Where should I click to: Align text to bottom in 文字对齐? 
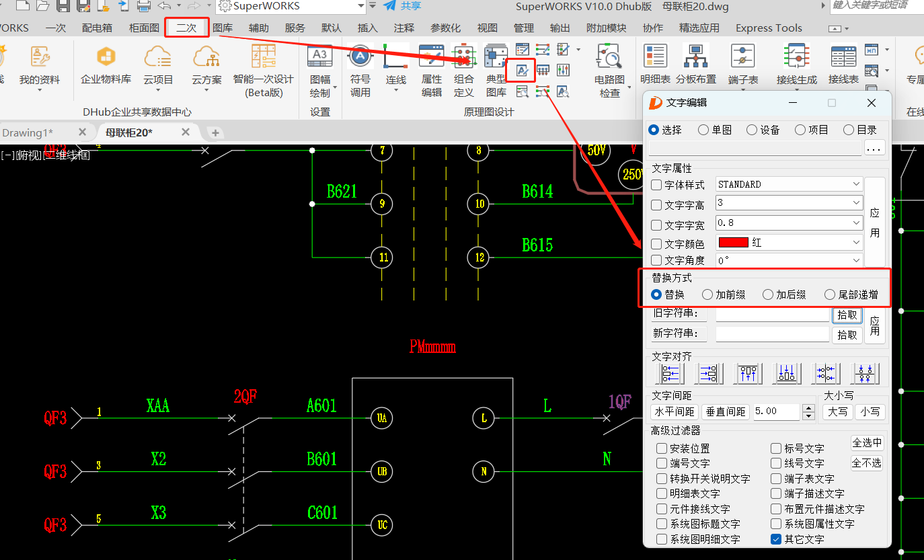pos(787,373)
